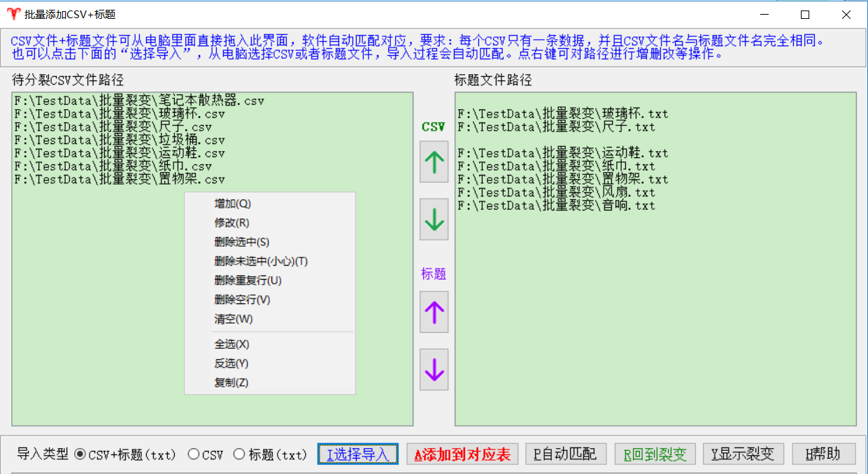The image size is (868, 474).
Task: Click the purple 标题 move-down arrow
Action: coord(434,369)
